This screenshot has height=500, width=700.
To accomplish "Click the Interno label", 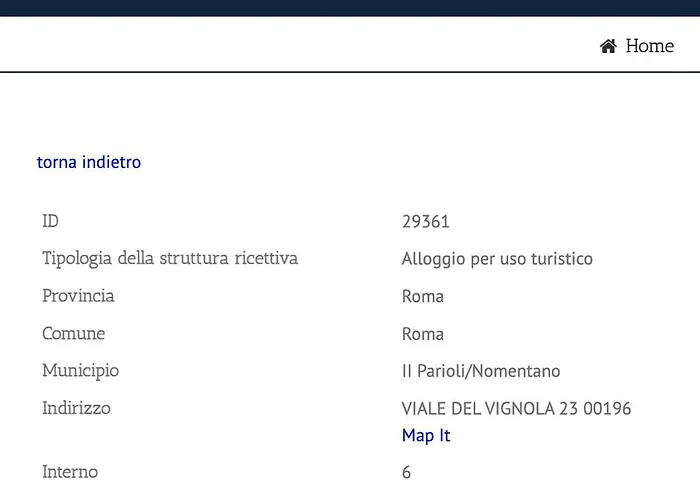I will 70,472.
